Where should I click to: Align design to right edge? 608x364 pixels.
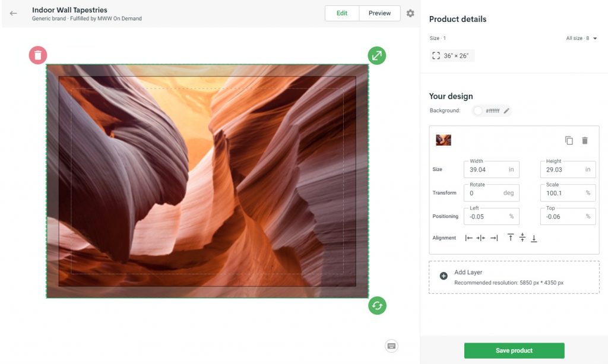[494, 238]
